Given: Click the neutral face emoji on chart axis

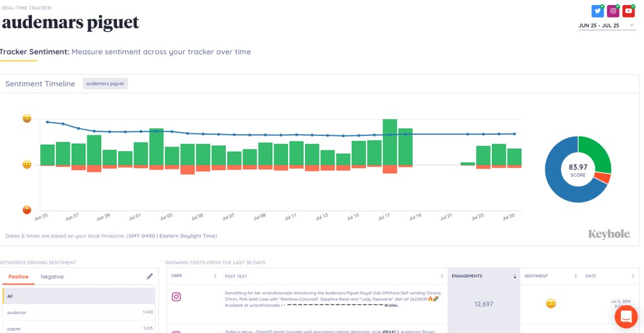Looking at the screenshot, I should tap(26, 165).
